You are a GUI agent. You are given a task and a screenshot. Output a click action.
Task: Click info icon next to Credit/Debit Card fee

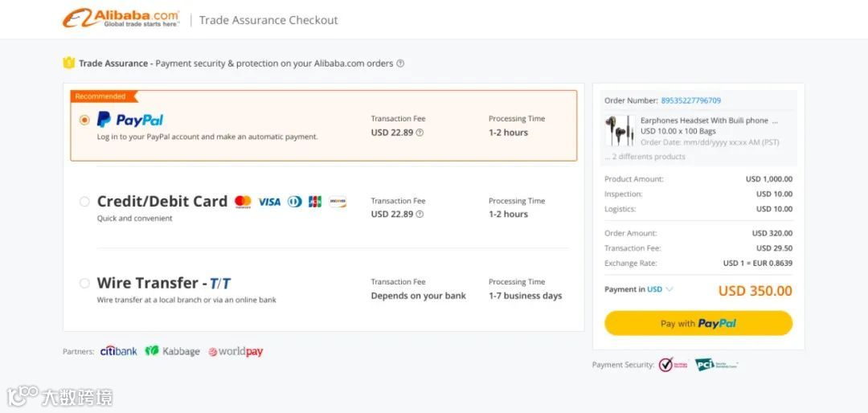tap(420, 215)
